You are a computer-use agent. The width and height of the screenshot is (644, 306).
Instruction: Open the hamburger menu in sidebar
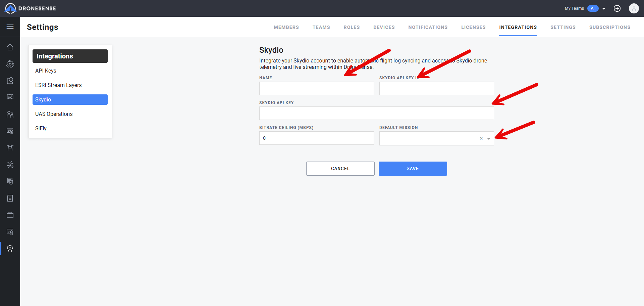(10, 27)
